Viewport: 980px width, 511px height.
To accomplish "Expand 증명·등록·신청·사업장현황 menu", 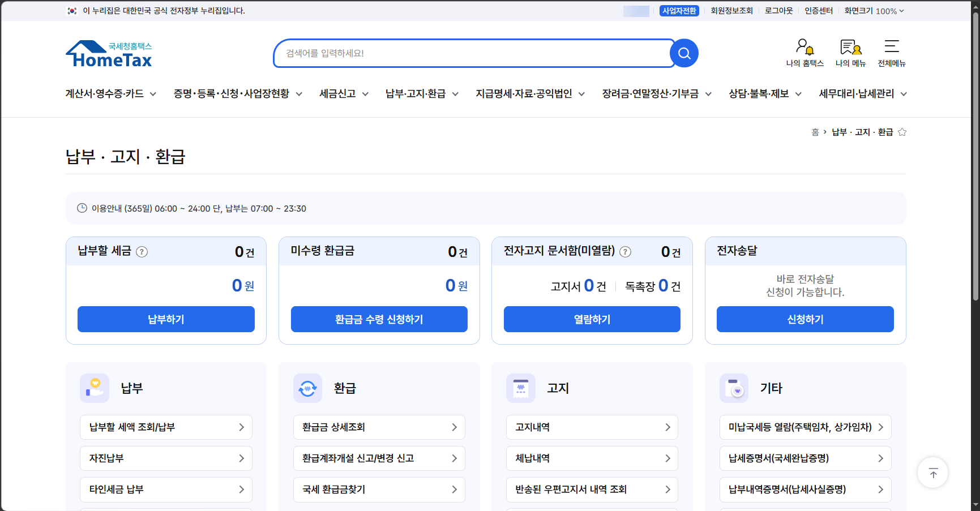I will [238, 94].
